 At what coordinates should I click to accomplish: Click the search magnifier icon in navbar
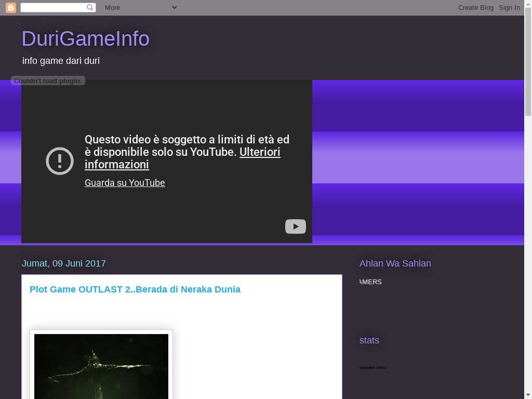tap(90, 7)
